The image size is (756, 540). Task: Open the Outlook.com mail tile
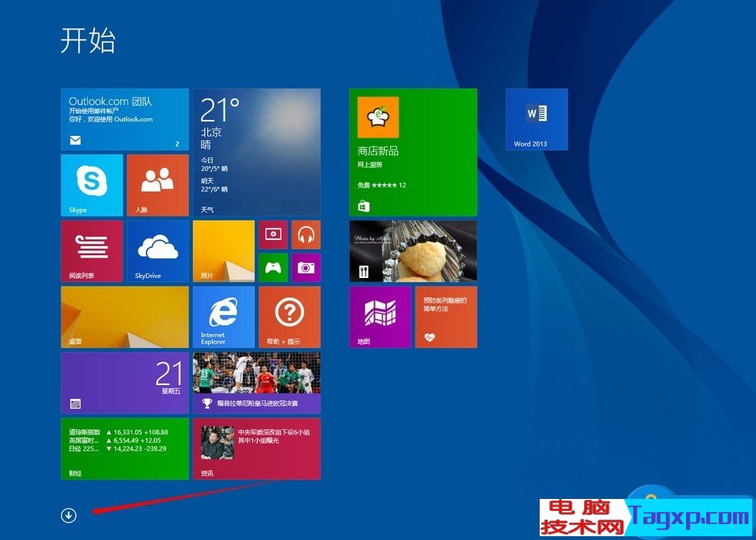(124, 119)
